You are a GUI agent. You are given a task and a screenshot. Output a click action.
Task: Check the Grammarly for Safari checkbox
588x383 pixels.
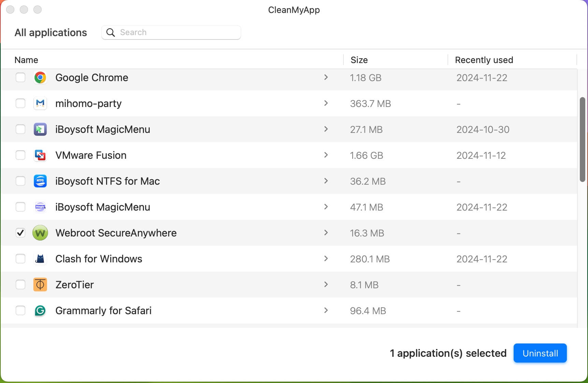point(20,311)
